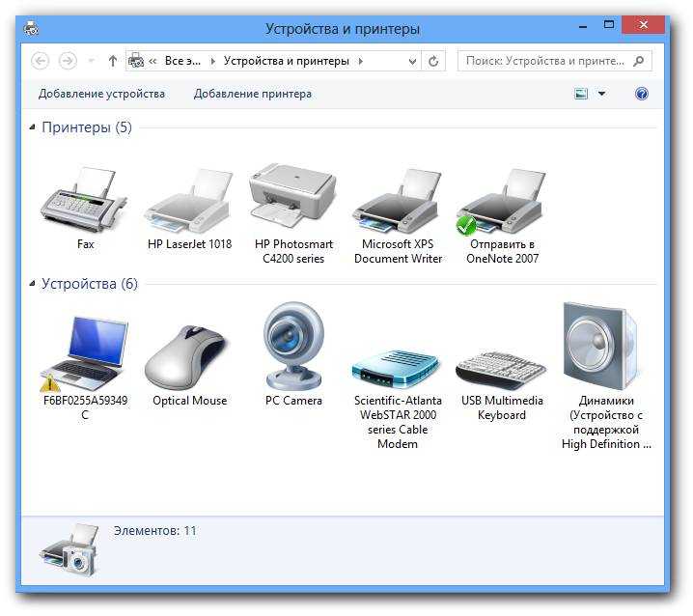Click the change view icon
Viewport: 693px width, 616px height.
coord(581,94)
